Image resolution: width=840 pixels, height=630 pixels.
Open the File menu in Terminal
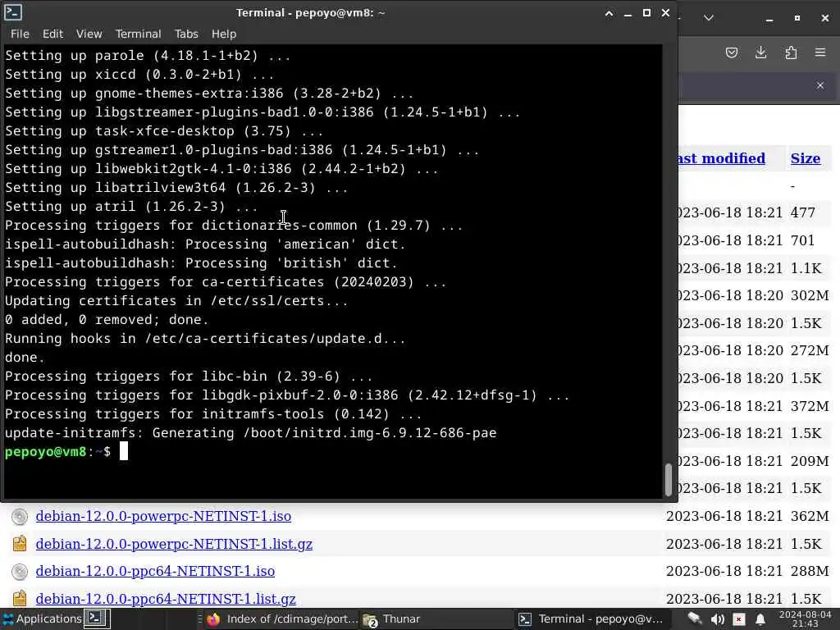click(20, 34)
